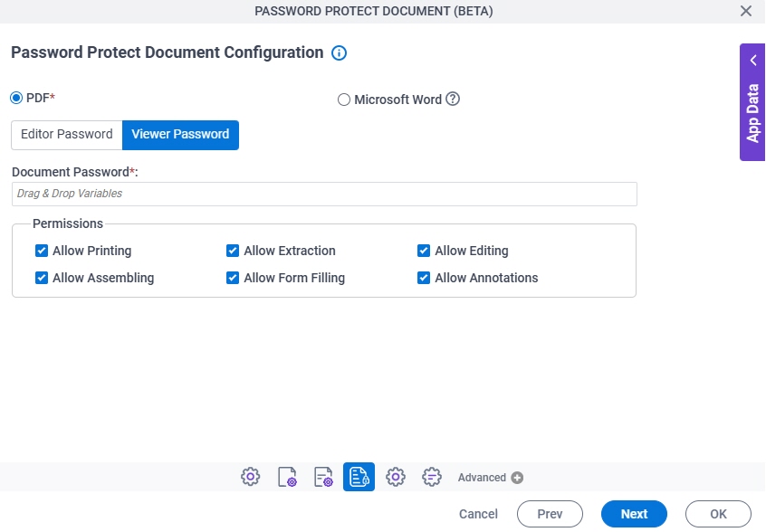Click the Next button
Screen dimensions: 766x532
(x=634, y=514)
